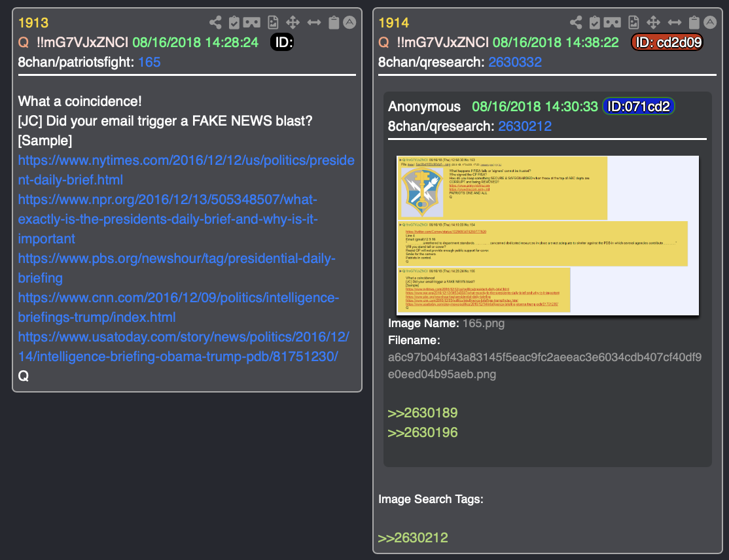Open the nytimes.com president daily brief link
Viewport: 729px width, 560px height.
click(x=186, y=170)
